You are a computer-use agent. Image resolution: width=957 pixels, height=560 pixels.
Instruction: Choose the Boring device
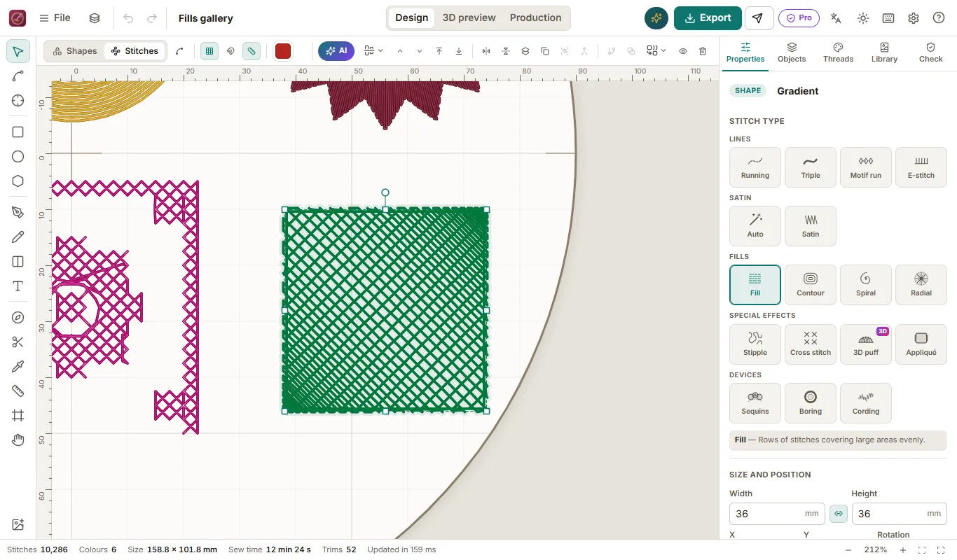(x=811, y=403)
